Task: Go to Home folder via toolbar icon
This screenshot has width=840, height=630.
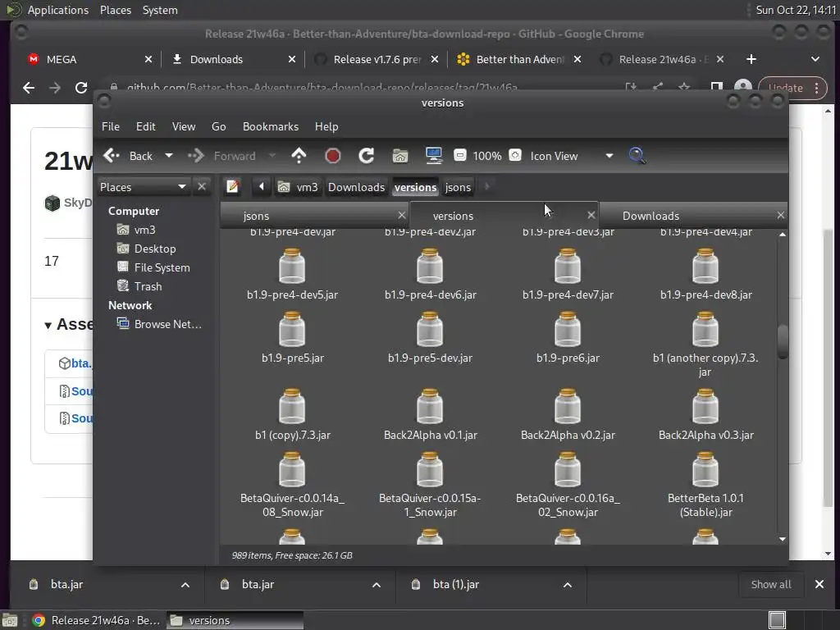Action: 399,156
